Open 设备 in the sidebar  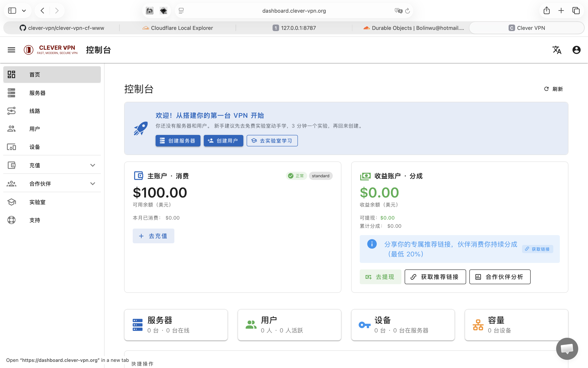(x=52, y=147)
